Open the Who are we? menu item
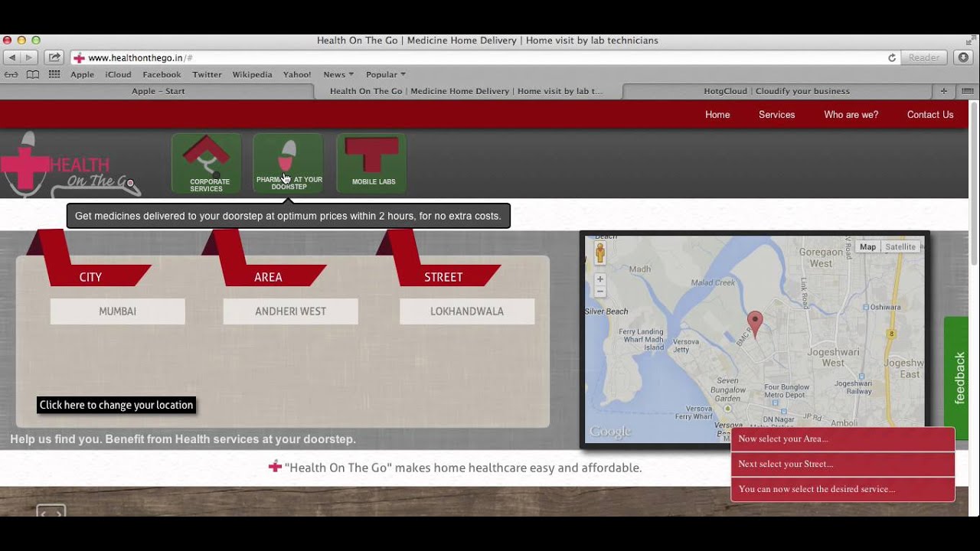Viewport: 980px width, 551px height. [851, 115]
